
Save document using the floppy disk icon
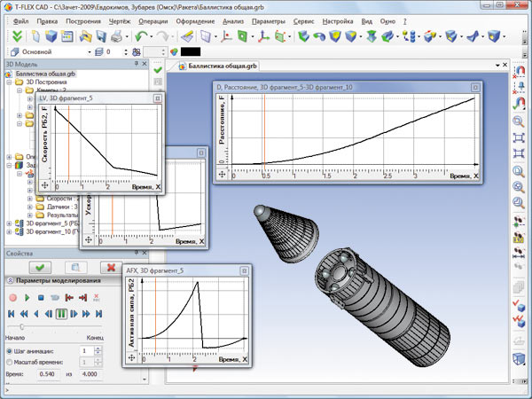pos(101,36)
